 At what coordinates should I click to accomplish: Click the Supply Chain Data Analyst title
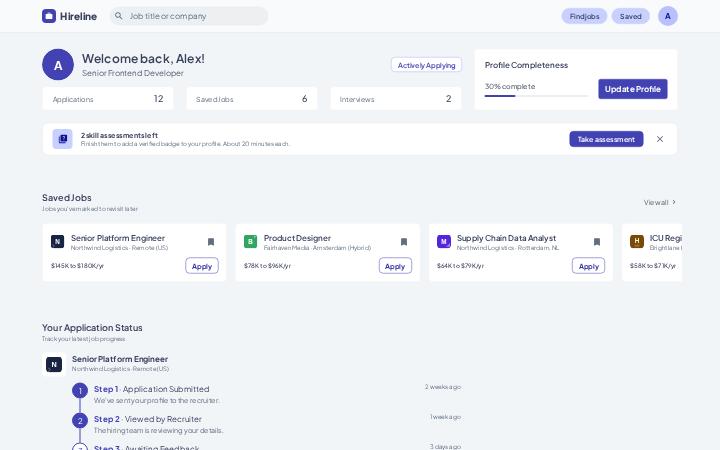coord(506,238)
